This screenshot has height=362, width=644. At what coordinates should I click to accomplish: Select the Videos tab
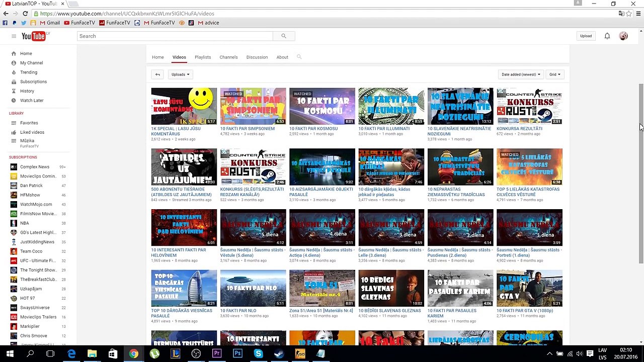[179, 57]
